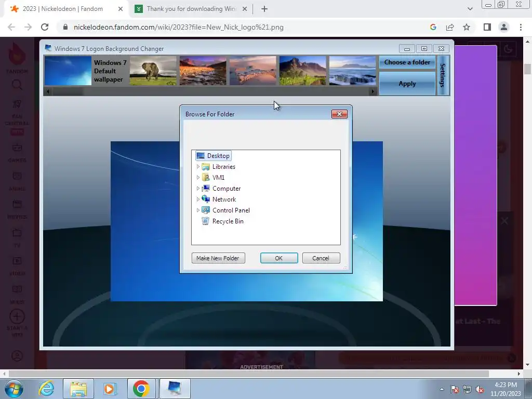Close the Browse For Folder dialog

[x=339, y=114]
